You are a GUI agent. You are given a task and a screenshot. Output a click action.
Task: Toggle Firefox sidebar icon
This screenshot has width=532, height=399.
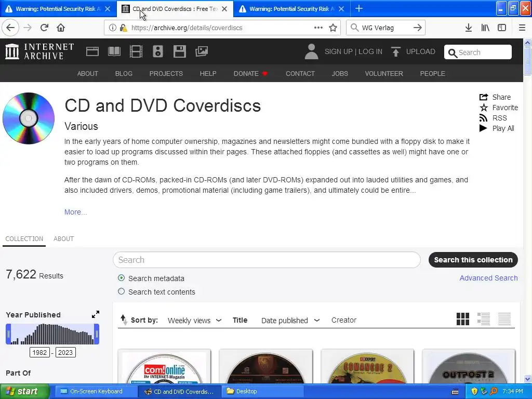coord(502,28)
